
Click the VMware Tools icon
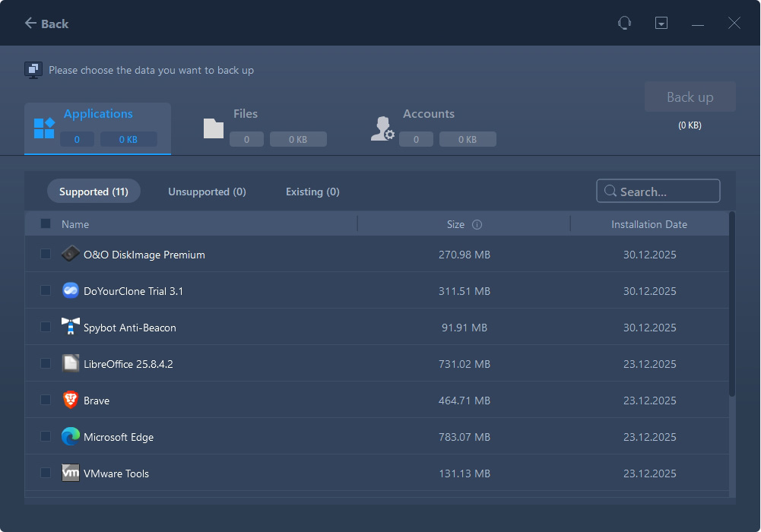[x=71, y=473]
